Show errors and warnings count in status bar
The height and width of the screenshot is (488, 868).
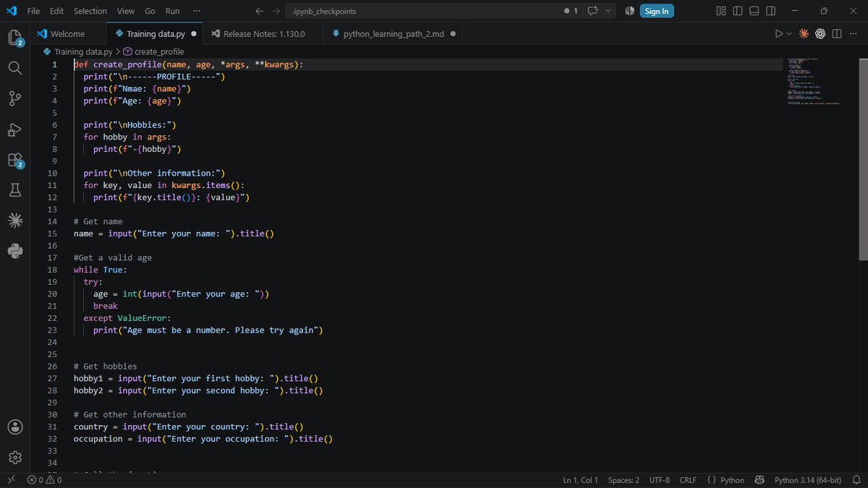[x=44, y=480]
